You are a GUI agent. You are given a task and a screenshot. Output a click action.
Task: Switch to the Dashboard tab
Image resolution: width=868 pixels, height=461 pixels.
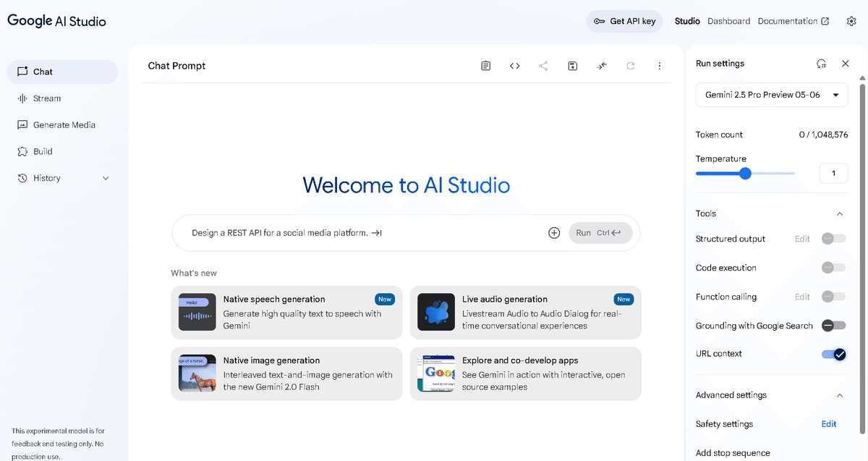tap(728, 21)
